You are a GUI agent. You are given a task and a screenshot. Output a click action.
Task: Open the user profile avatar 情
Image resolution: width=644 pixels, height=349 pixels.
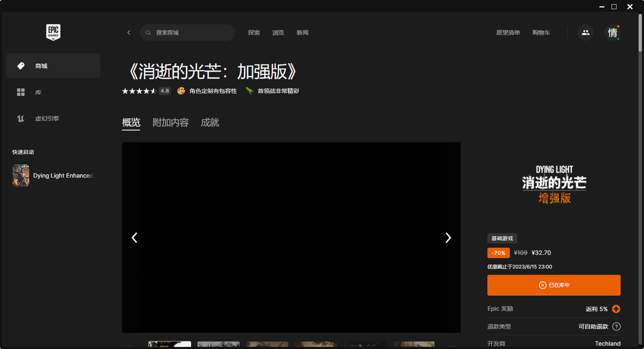point(612,32)
